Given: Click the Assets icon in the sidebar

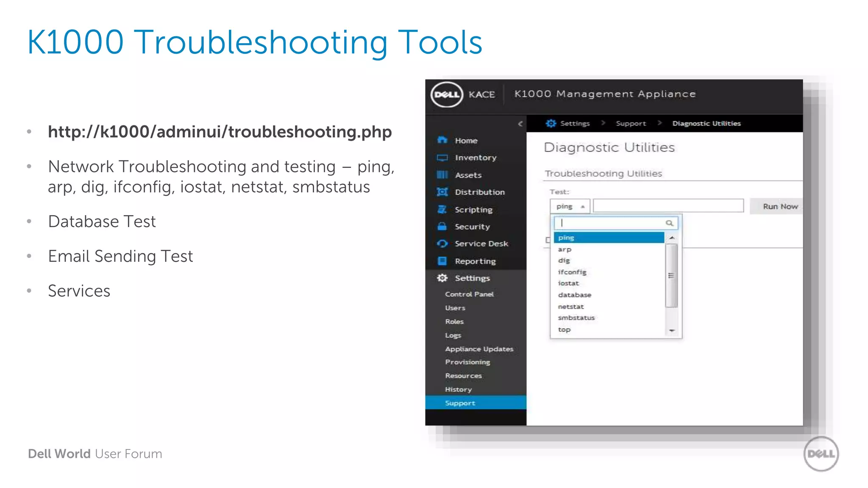Looking at the screenshot, I should pos(442,175).
